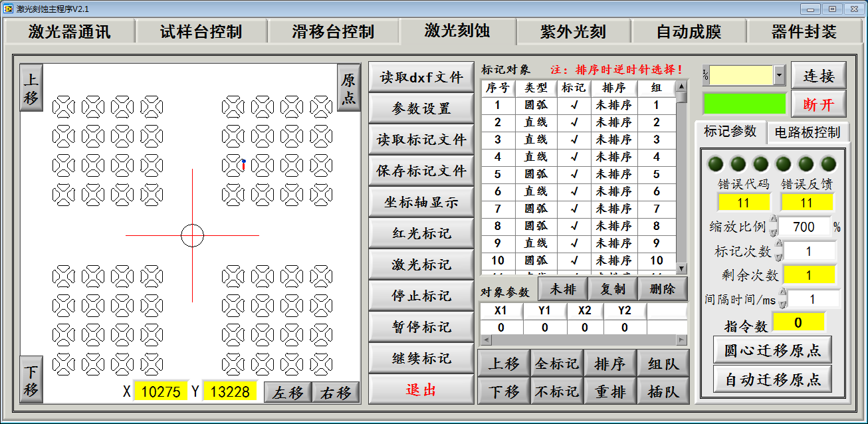
Task: Click the blue marker point in drawing
Action: point(244,161)
